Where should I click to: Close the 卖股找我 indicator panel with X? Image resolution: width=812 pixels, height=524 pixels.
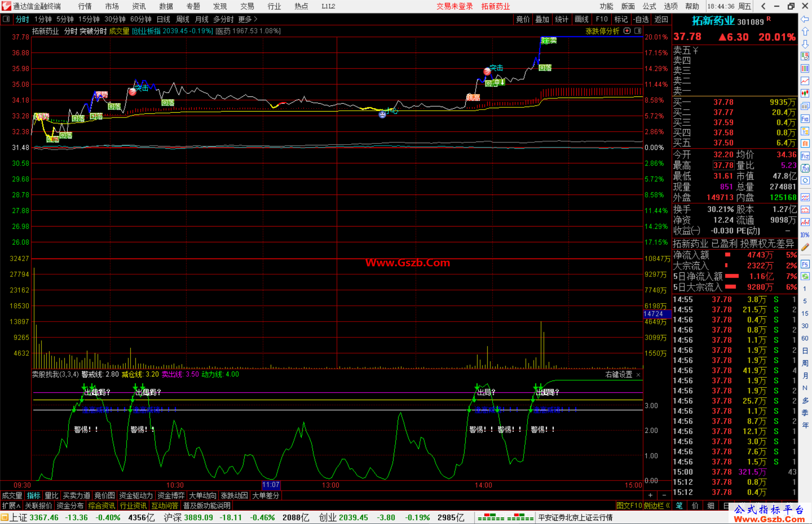pos(638,375)
